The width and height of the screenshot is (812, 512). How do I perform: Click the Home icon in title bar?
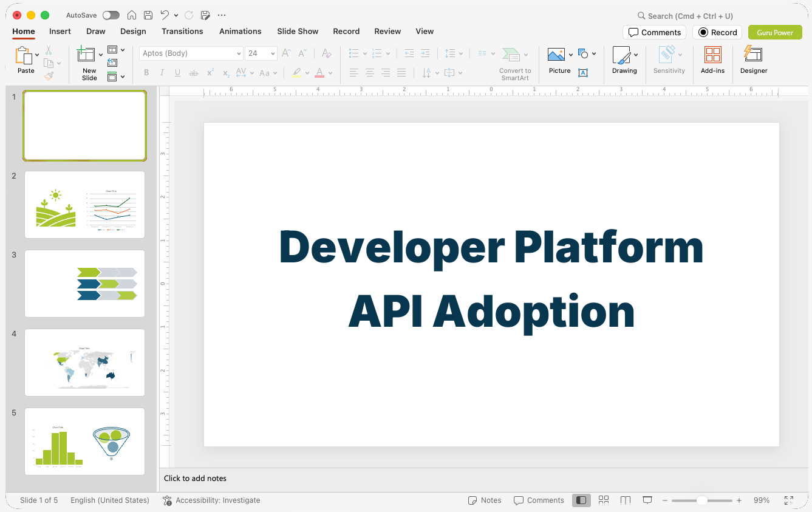(x=132, y=15)
